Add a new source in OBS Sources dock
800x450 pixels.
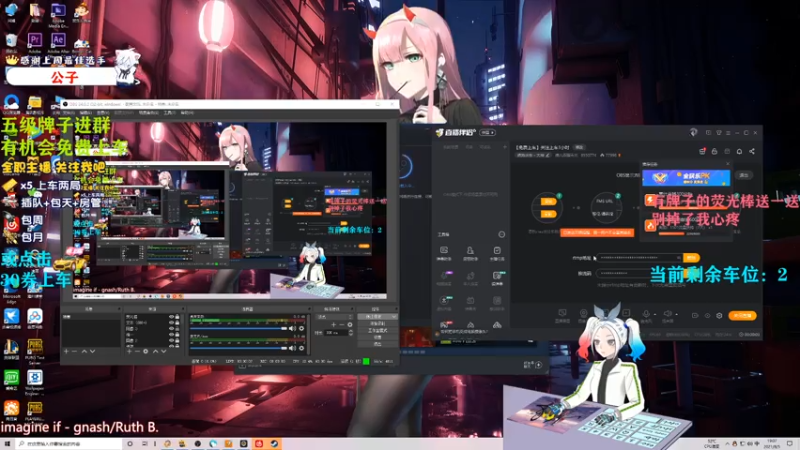129,351
